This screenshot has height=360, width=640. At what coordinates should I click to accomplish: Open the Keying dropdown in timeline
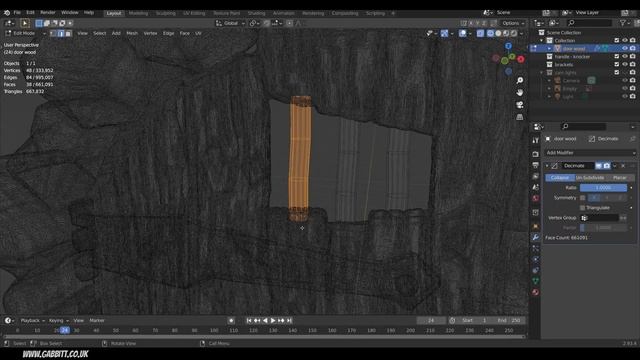click(x=58, y=321)
